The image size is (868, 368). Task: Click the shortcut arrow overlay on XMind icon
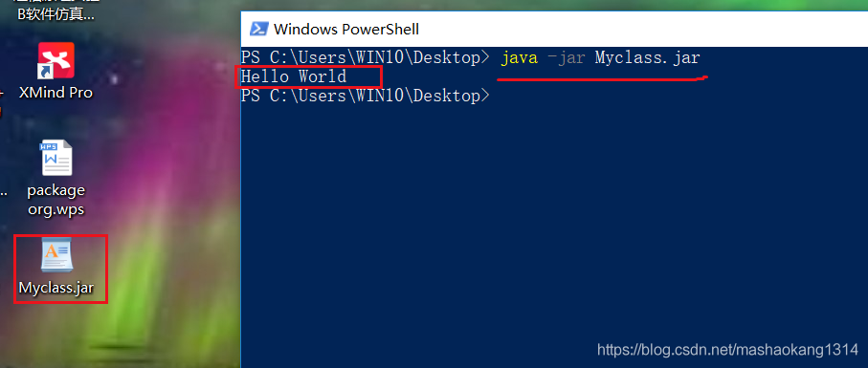[x=44, y=72]
